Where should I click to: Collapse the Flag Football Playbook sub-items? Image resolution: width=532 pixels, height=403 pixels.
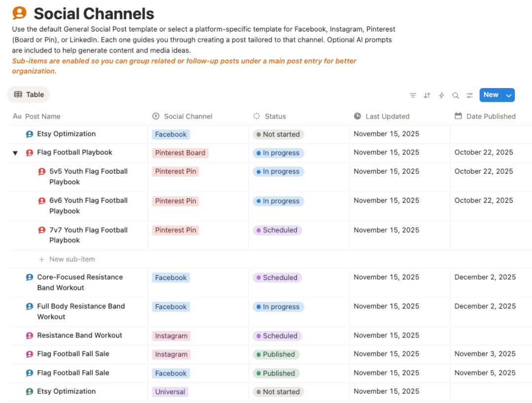point(15,153)
